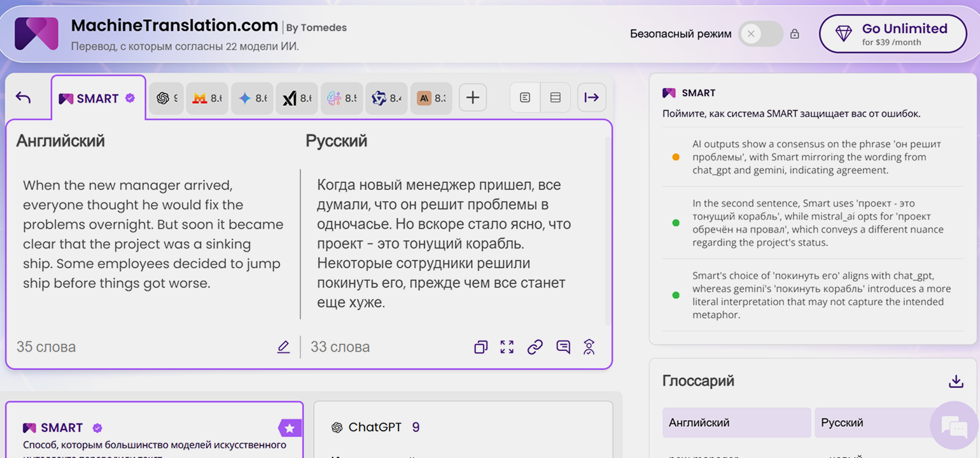Collapse panel with right arrow button
Viewport: 980px width, 458px height.
(592, 97)
